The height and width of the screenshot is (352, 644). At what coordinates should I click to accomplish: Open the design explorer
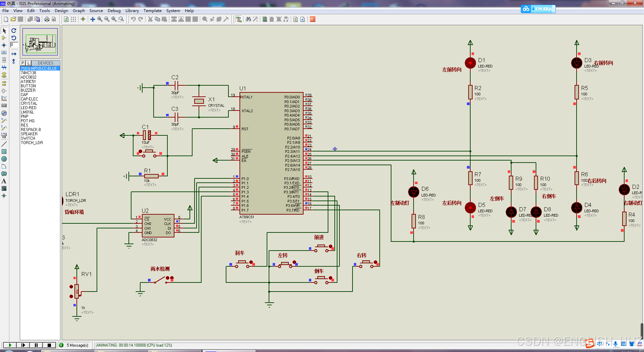(265, 19)
